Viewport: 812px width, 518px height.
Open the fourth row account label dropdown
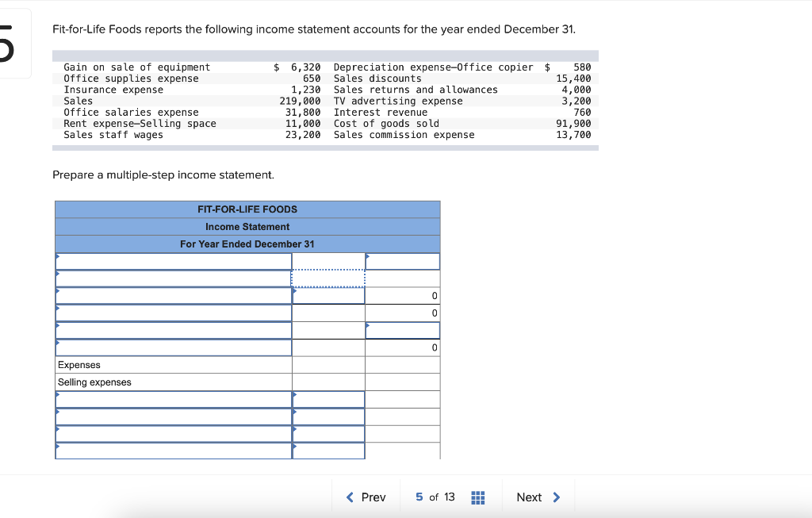click(x=174, y=313)
